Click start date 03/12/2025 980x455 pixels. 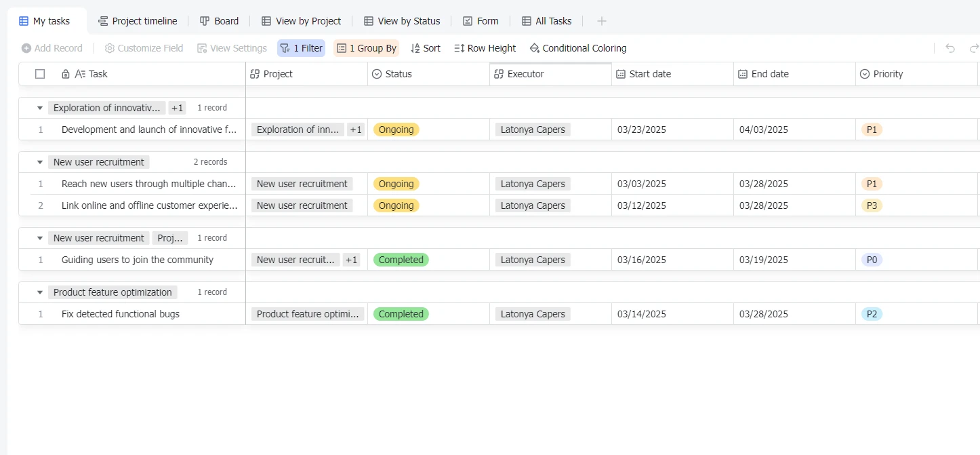pyautogui.click(x=642, y=205)
